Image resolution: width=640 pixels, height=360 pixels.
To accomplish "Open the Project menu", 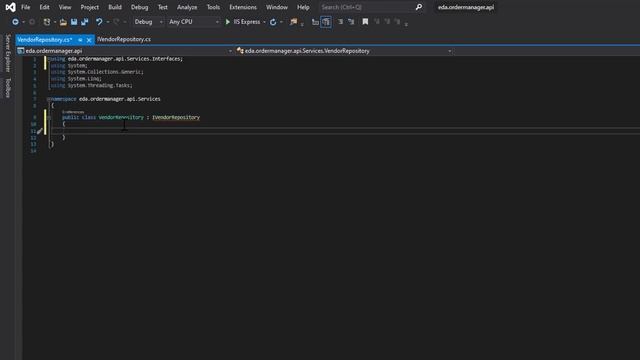I will point(89,7).
